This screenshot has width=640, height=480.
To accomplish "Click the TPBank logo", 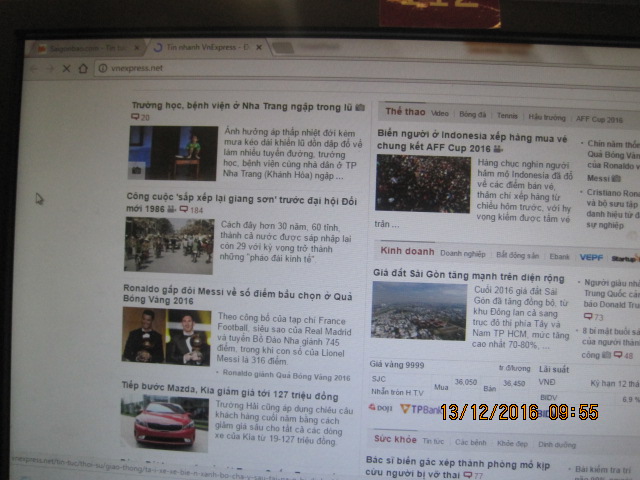I will [420, 409].
